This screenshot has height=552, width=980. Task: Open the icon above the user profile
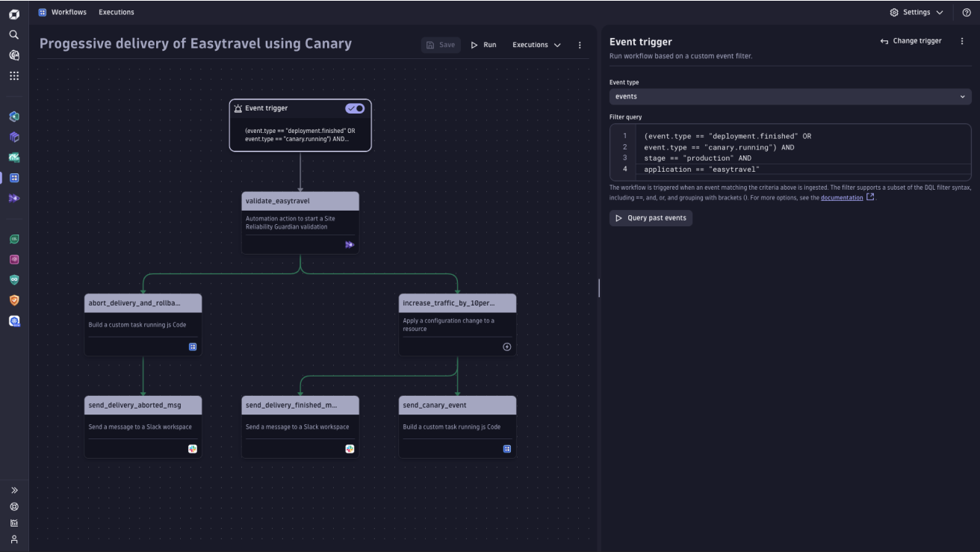[13, 523]
